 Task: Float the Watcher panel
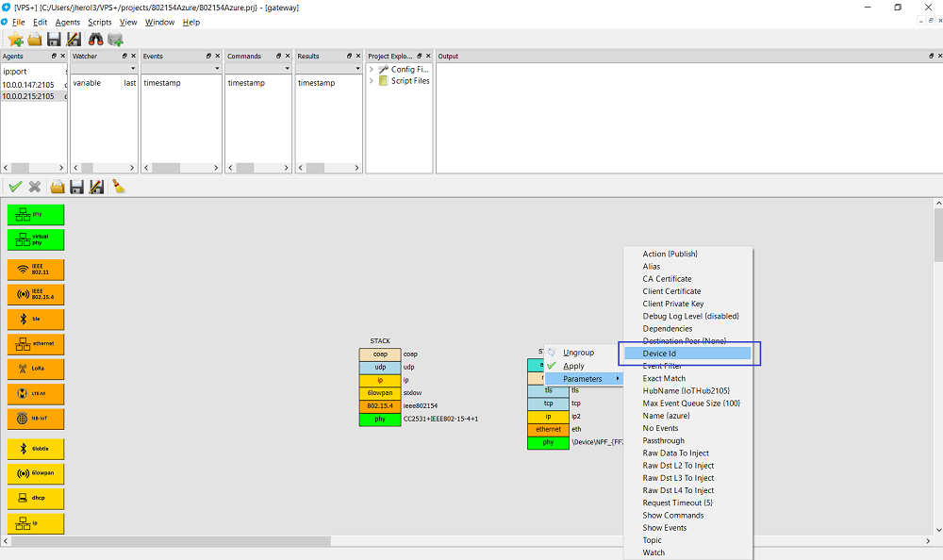[124, 56]
